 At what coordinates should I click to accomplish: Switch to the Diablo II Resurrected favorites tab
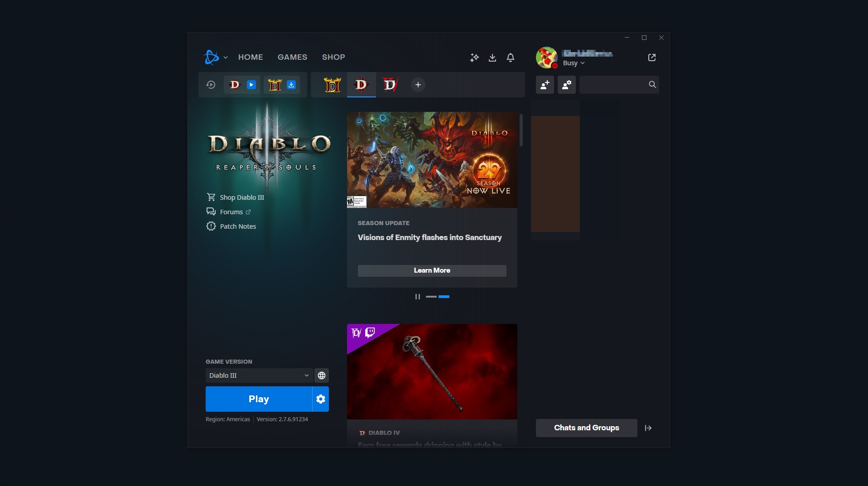[x=333, y=85]
